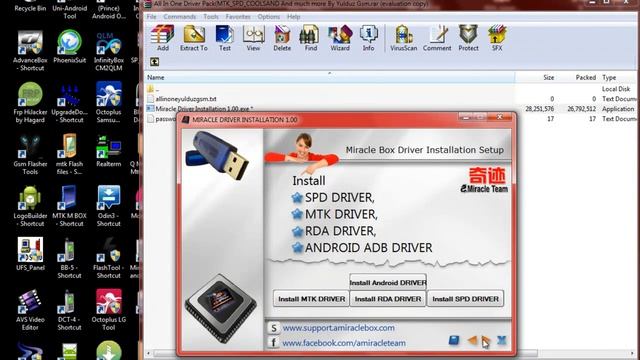Open the Gsm Flasher Tools desktop icon
Image resolution: width=640 pixels, height=360 pixels.
tap(30, 155)
